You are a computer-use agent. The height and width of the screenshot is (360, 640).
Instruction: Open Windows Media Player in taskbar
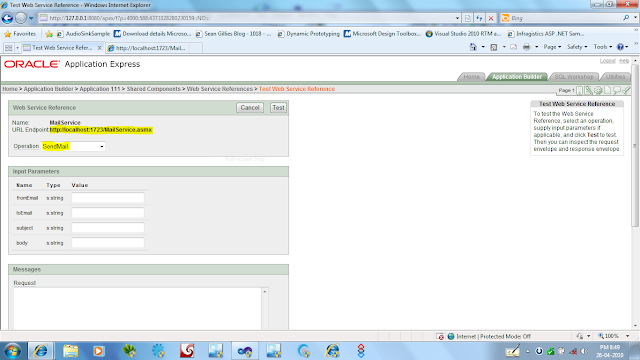tap(98, 351)
